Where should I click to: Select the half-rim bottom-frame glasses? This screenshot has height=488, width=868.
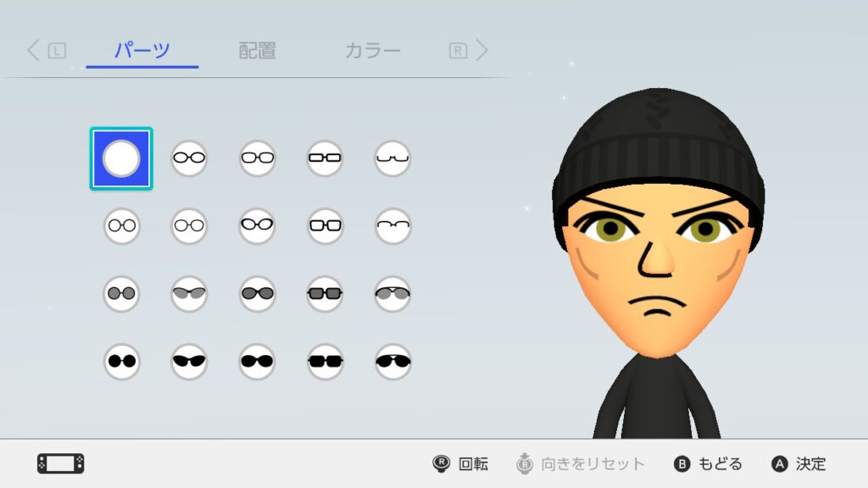point(392,158)
